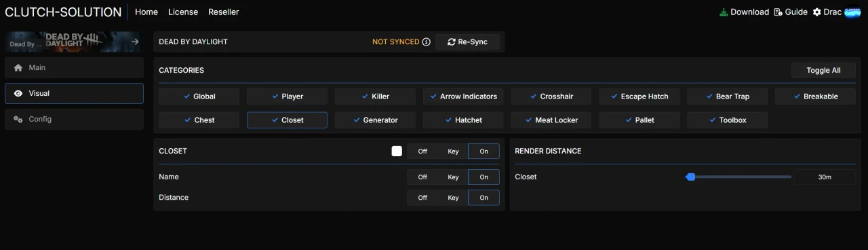868x250 pixels.
Task: Open the Guide link
Action: click(791, 12)
